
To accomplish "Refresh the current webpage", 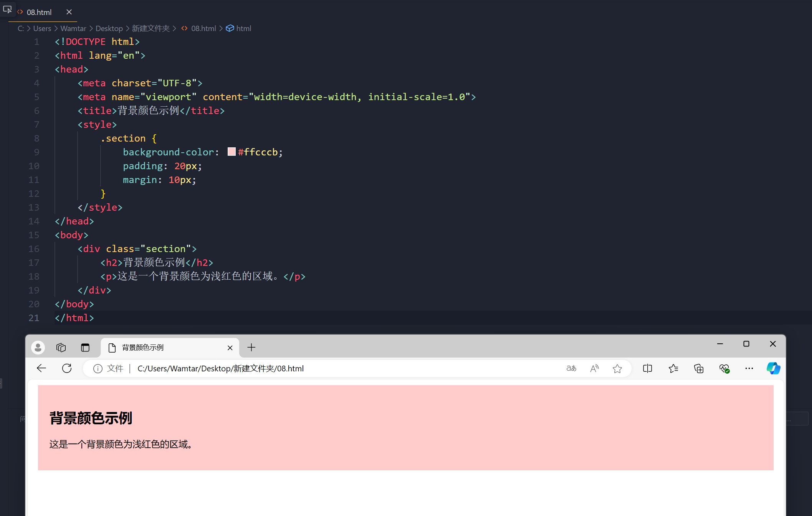I will coord(67,368).
